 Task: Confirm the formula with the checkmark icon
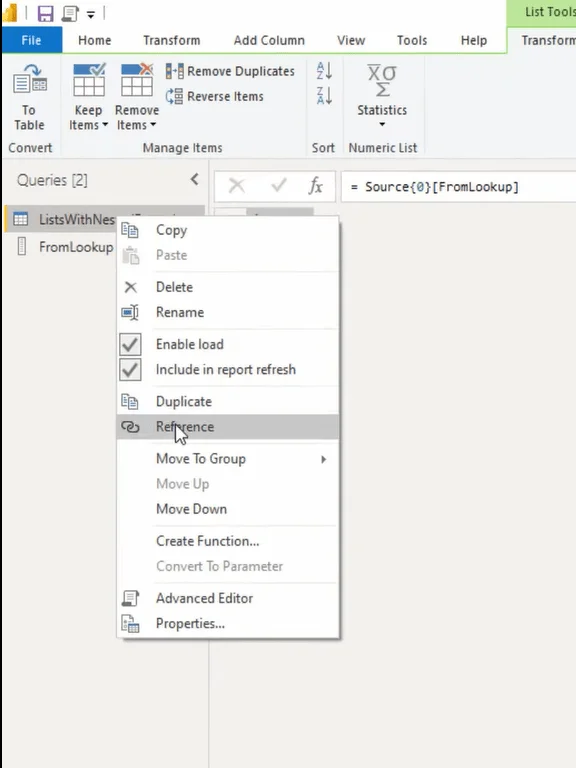pos(279,186)
